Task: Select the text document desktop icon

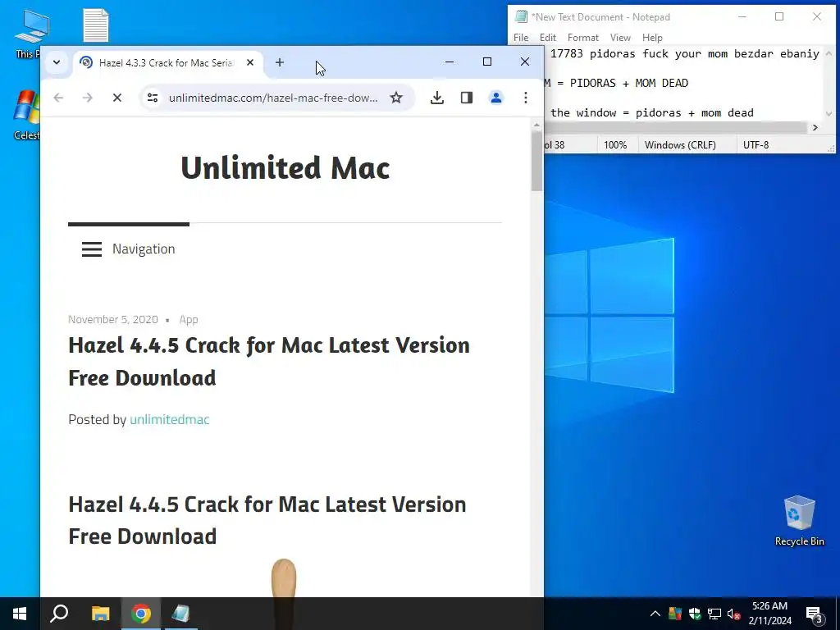Action: coord(97,25)
